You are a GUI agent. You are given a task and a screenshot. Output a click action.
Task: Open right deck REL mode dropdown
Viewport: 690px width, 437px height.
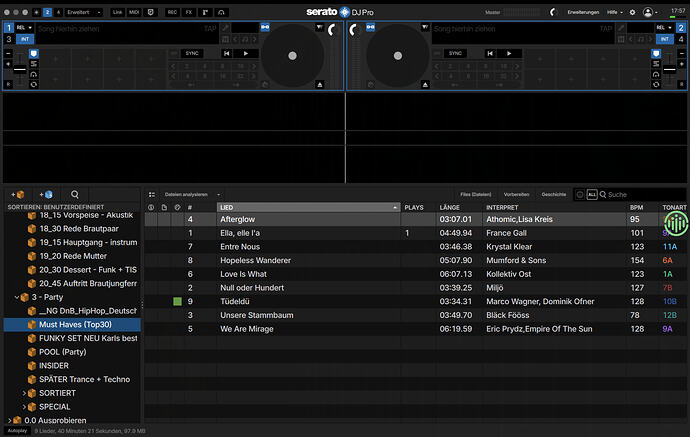click(664, 28)
